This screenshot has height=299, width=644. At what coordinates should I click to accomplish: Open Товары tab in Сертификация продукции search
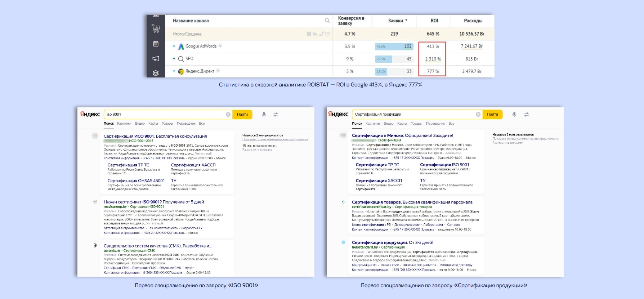click(416, 124)
